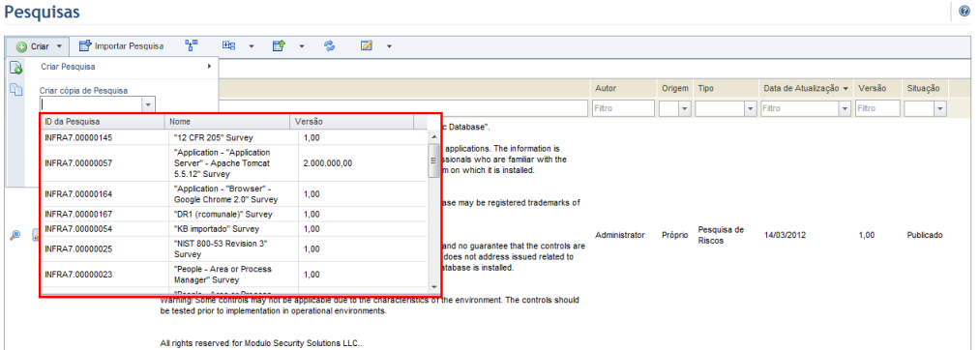Screen dimensions: 980x350
Task: Choose Google Chrome 2.0 Survey name
Action: 225,194
